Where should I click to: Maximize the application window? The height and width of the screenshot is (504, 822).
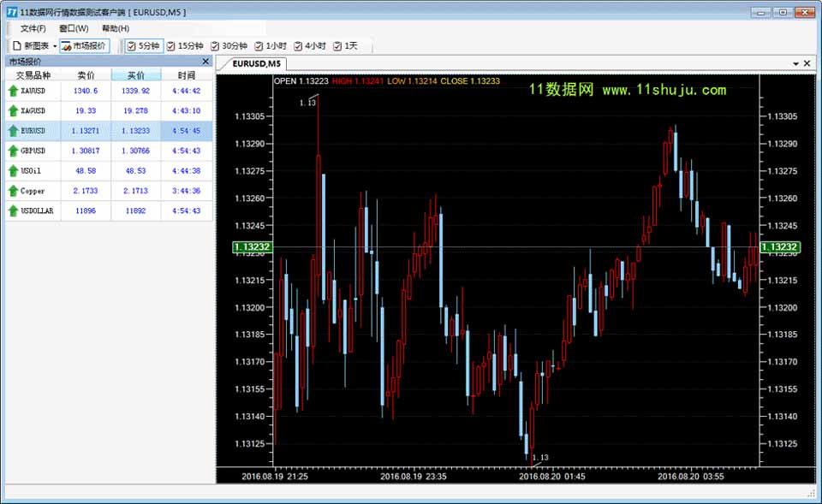coord(783,12)
